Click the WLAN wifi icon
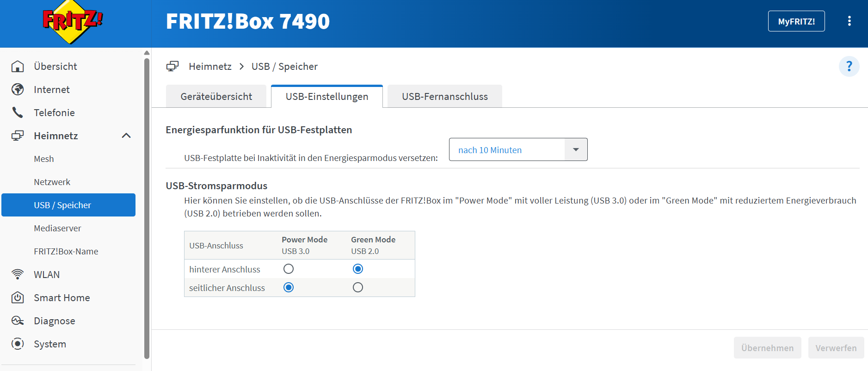 tap(18, 274)
